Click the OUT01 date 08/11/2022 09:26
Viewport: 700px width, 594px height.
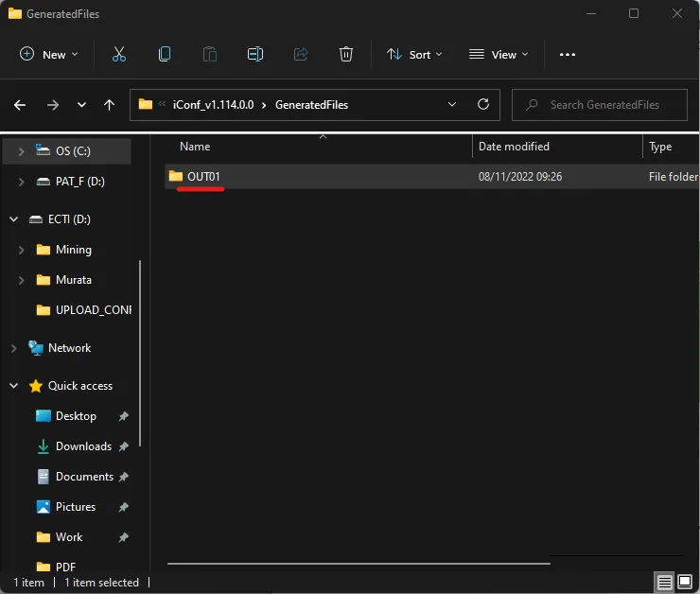pyautogui.click(x=520, y=177)
